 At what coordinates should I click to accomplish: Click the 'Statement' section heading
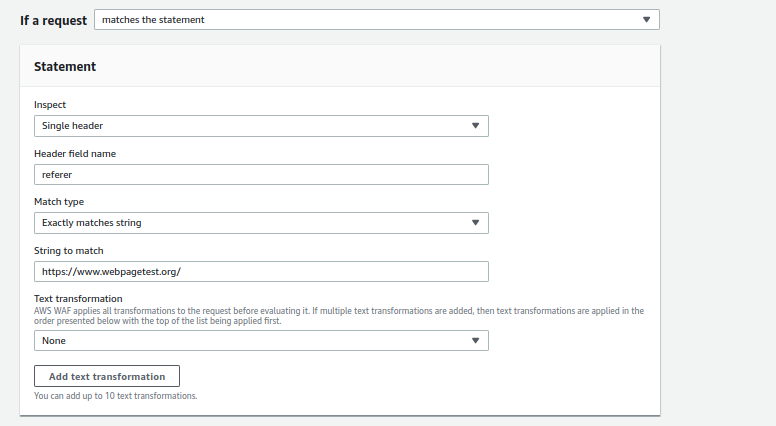click(x=65, y=67)
